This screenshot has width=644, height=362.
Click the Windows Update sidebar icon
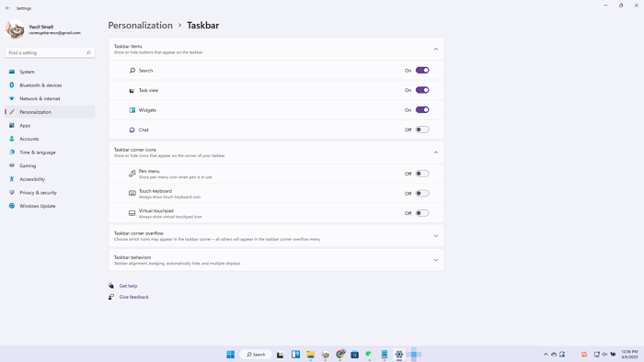point(11,206)
